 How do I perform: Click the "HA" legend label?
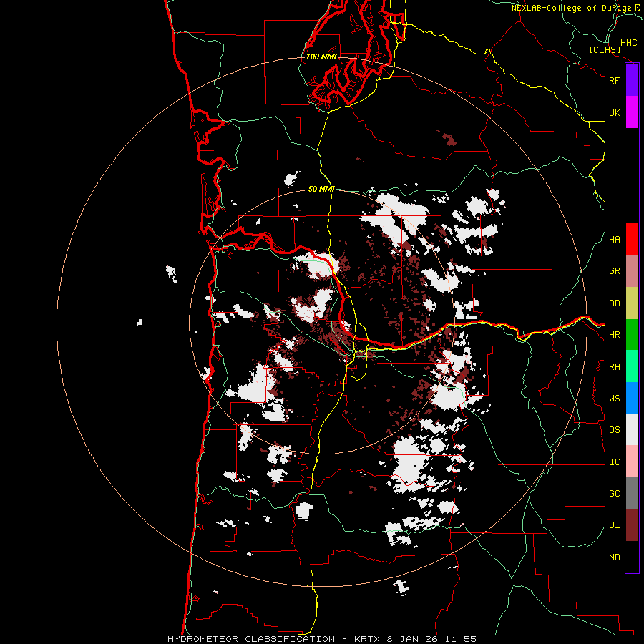tap(614, 239)
